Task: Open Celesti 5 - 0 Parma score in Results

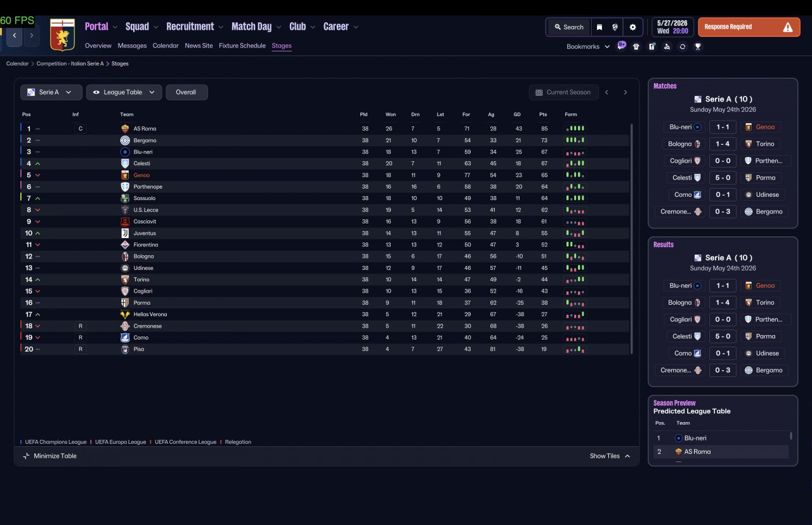Action: tap(723, 336)
